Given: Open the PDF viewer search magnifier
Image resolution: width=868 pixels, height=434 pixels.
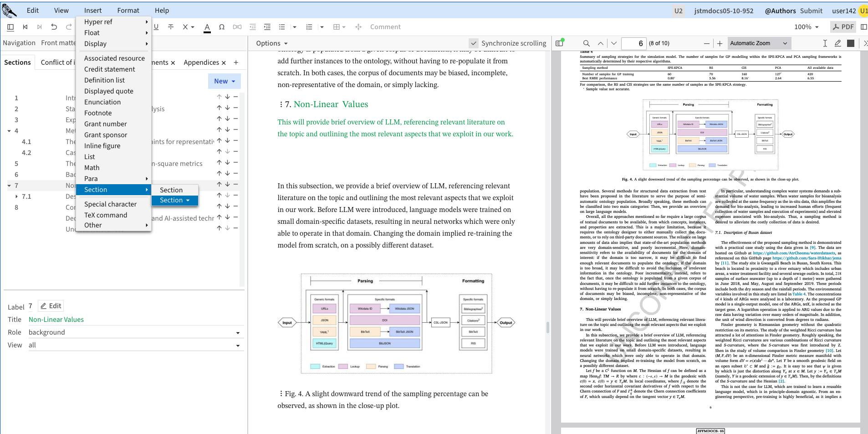Looking at the screenshot, I should tap(587, 43).
